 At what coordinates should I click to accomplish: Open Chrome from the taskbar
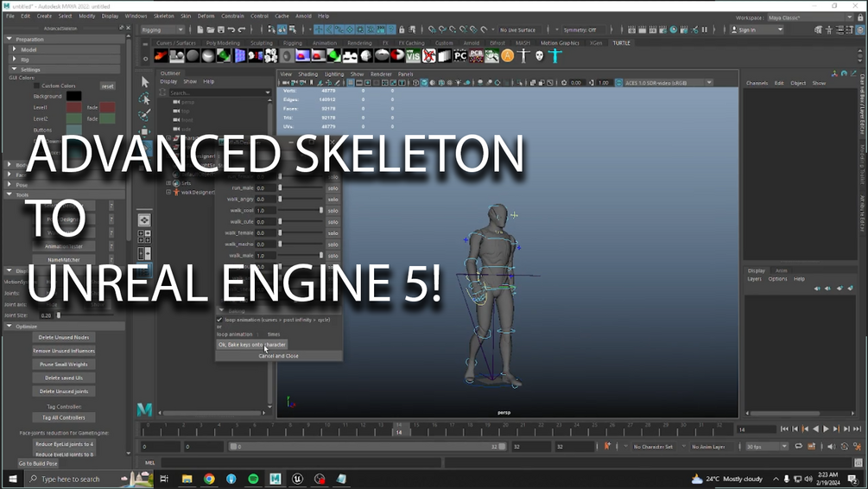[x=209, y=479]
